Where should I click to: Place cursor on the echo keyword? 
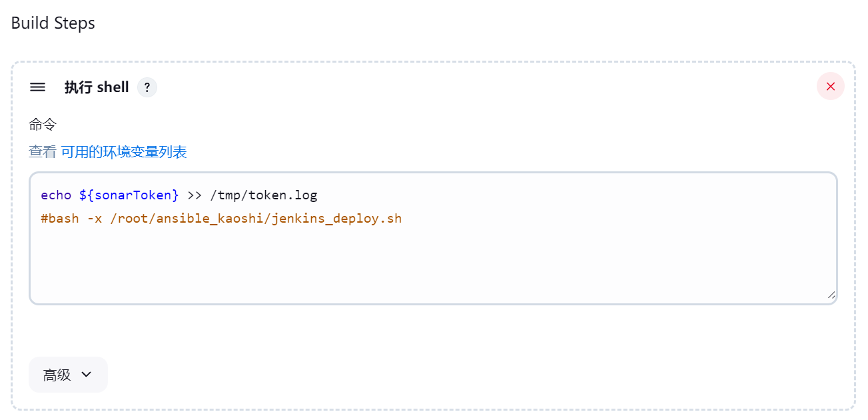click(x=56, y=195)
